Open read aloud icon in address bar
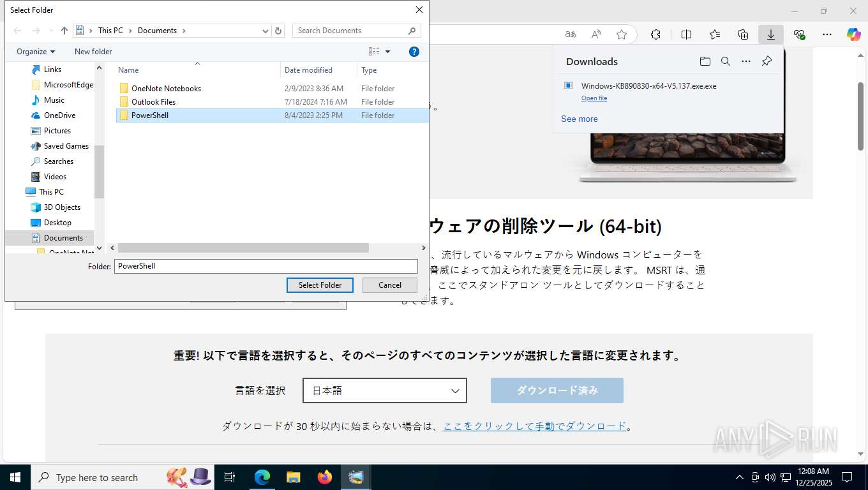This screenshot has height=490, width=868. click(596, 34)
